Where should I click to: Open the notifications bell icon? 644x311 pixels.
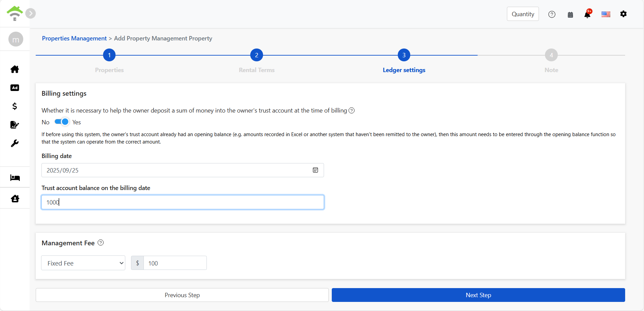click(587, 14)
